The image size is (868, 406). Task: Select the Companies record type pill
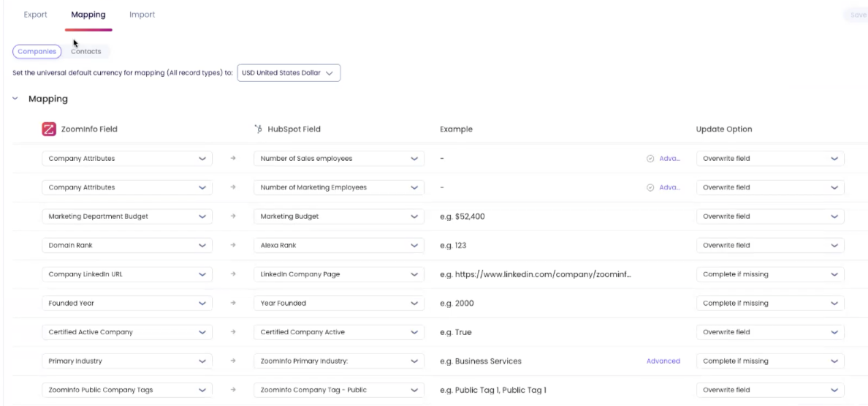click(37, 51)
